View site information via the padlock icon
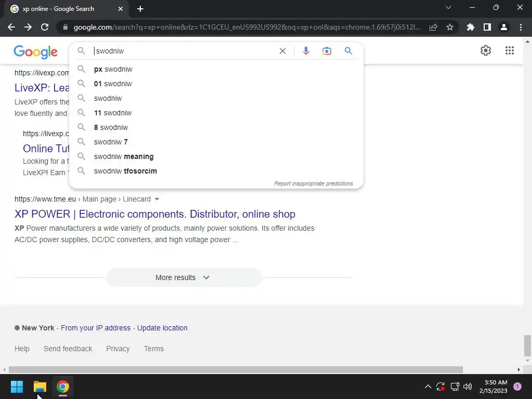 pos(65,27)
